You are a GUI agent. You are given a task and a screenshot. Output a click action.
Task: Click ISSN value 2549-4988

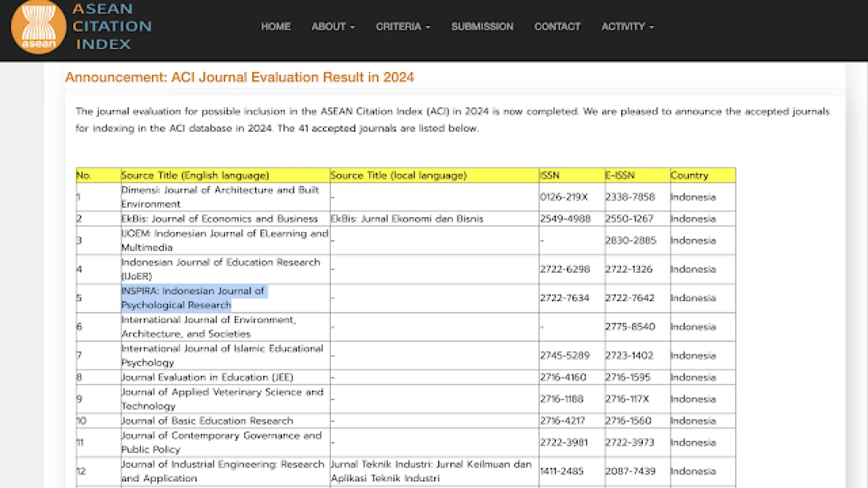tap(565, 219)
